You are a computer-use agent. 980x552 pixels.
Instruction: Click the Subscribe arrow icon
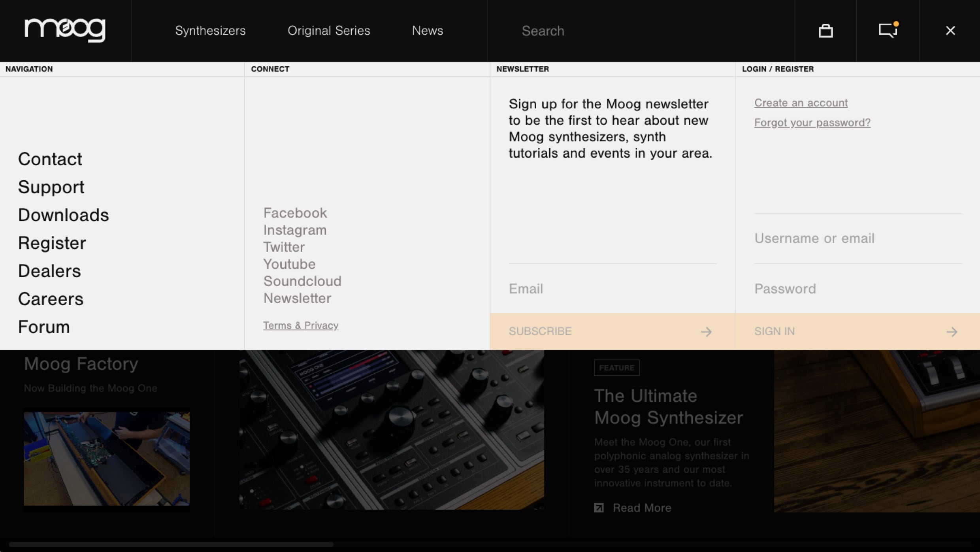[706, 331]
